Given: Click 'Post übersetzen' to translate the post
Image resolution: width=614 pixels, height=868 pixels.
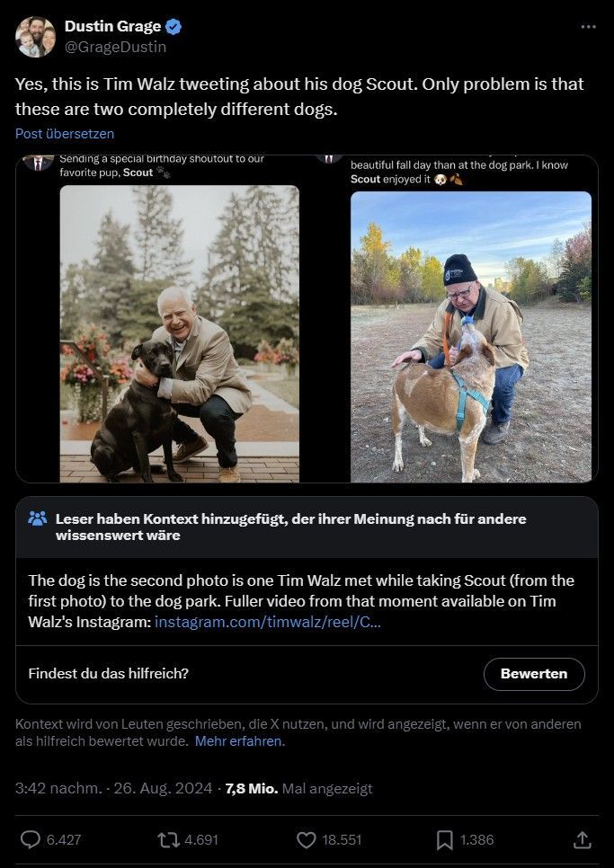Looking at the screenshot, I should point(65,133).
